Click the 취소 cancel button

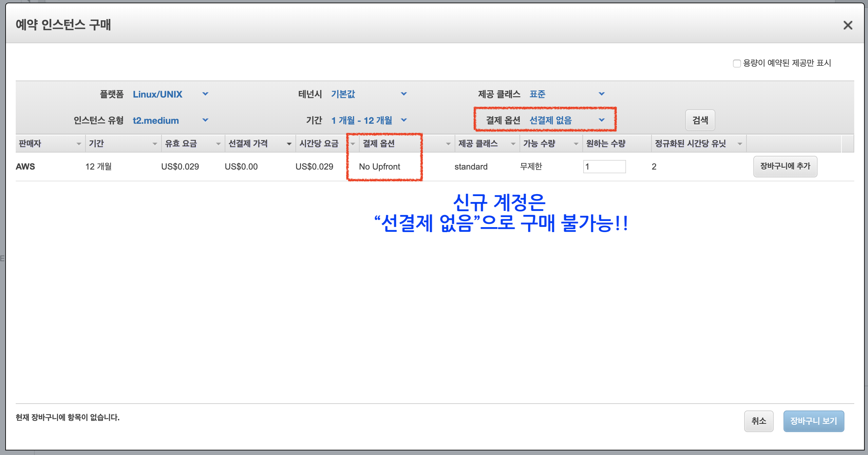tap(759, 421)
